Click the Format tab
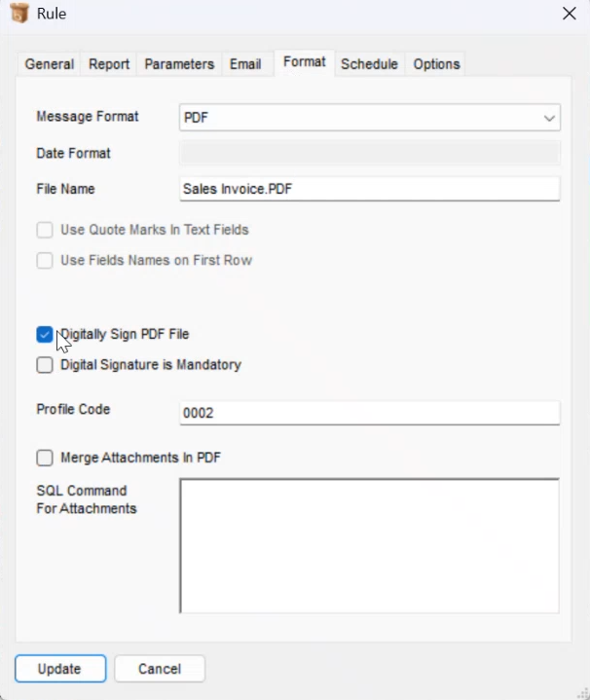This screenshot has height=700, width=590. (x=304, y=62)
